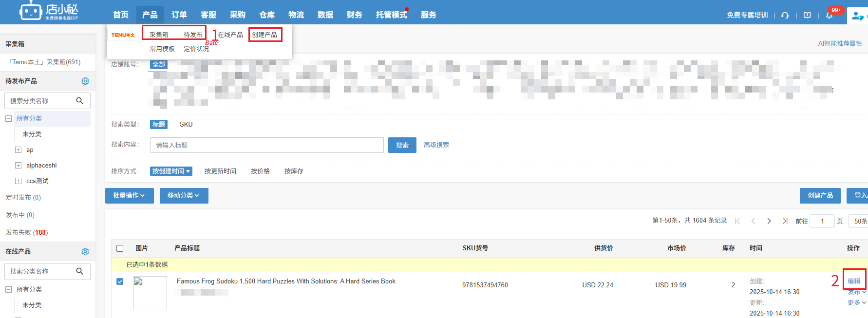Select 创建产品 in the Temu submenu

tap(264, 35)
